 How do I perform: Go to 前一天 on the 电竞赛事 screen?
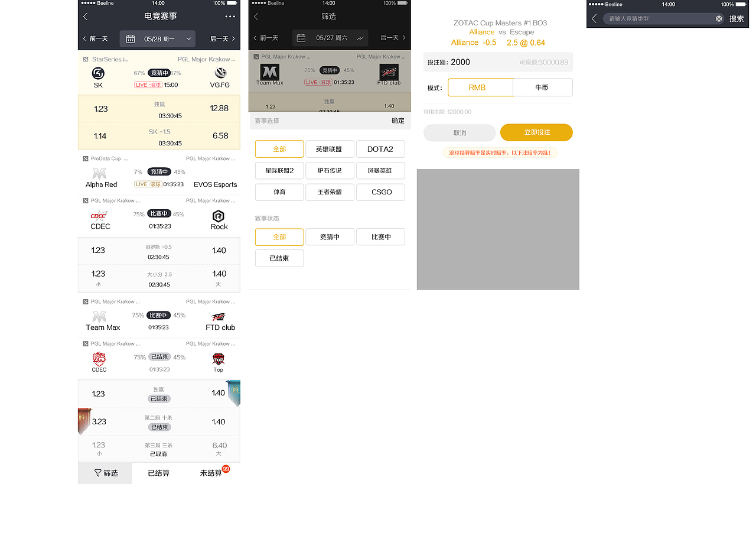coord(95,39)
